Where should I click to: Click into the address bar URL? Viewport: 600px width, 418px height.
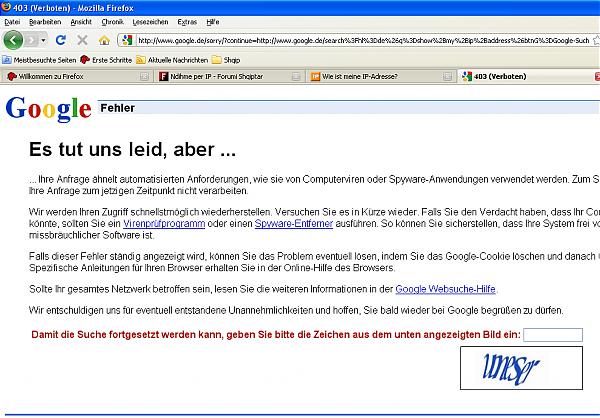pos(363,40)
